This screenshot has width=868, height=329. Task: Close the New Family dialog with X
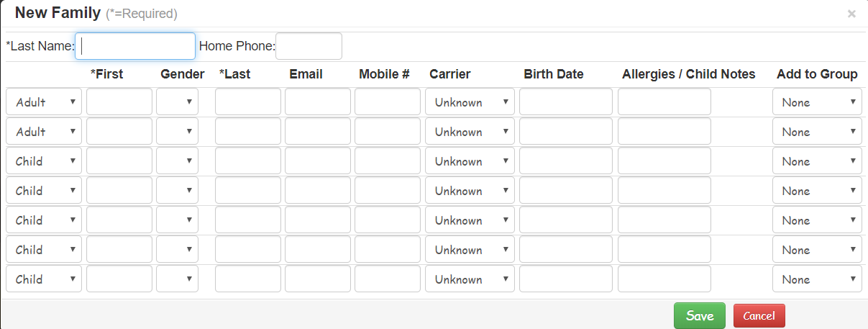point(851,14)
